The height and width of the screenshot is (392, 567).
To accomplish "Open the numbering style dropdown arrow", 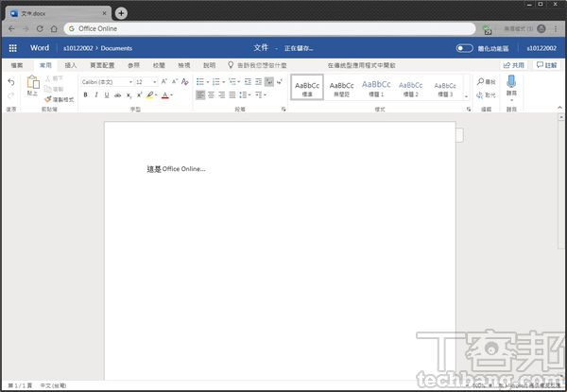I will click(x=223, y=82).
